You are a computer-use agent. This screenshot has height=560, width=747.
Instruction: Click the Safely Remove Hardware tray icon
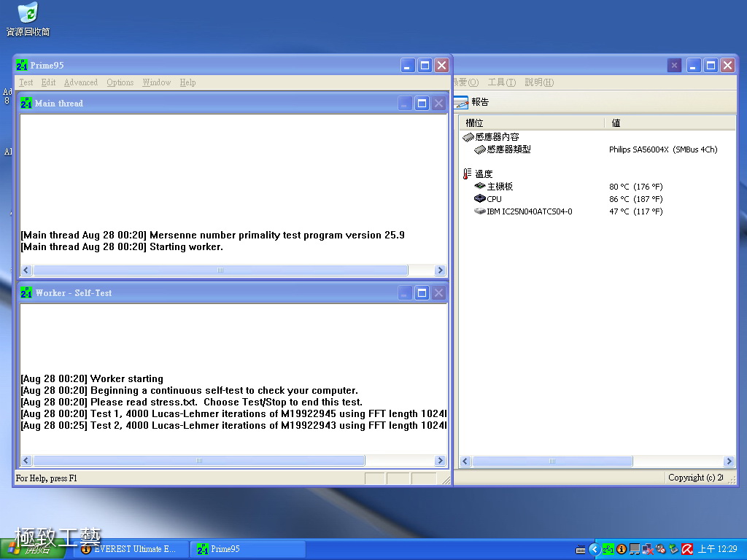pos(673,549)
